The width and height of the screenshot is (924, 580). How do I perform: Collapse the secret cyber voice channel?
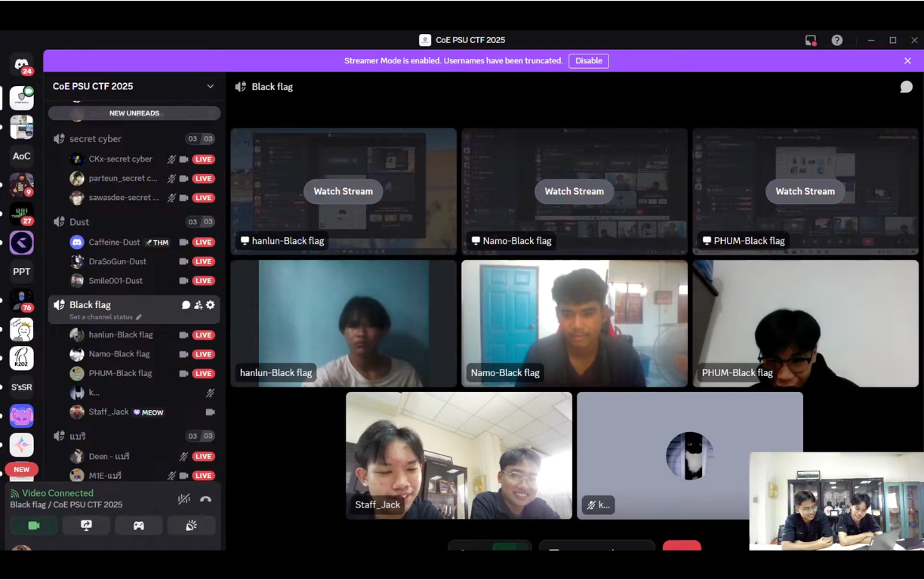95,139
